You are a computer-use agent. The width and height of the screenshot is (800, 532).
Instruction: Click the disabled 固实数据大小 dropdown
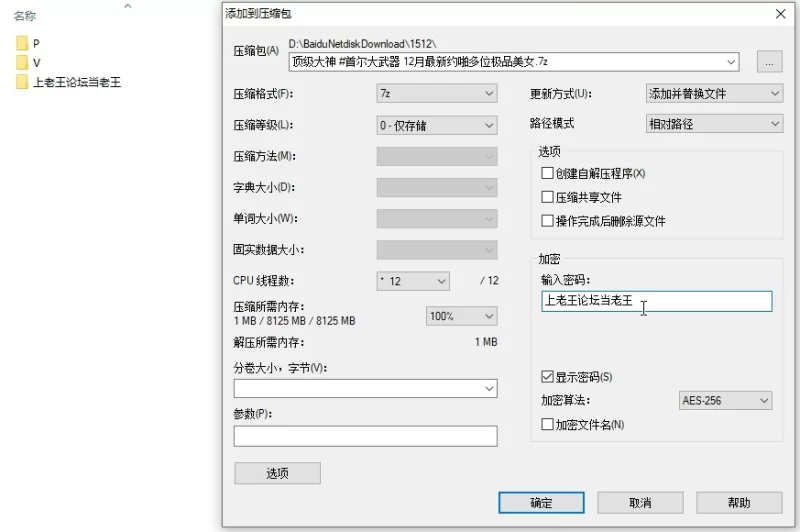[437, 250]
